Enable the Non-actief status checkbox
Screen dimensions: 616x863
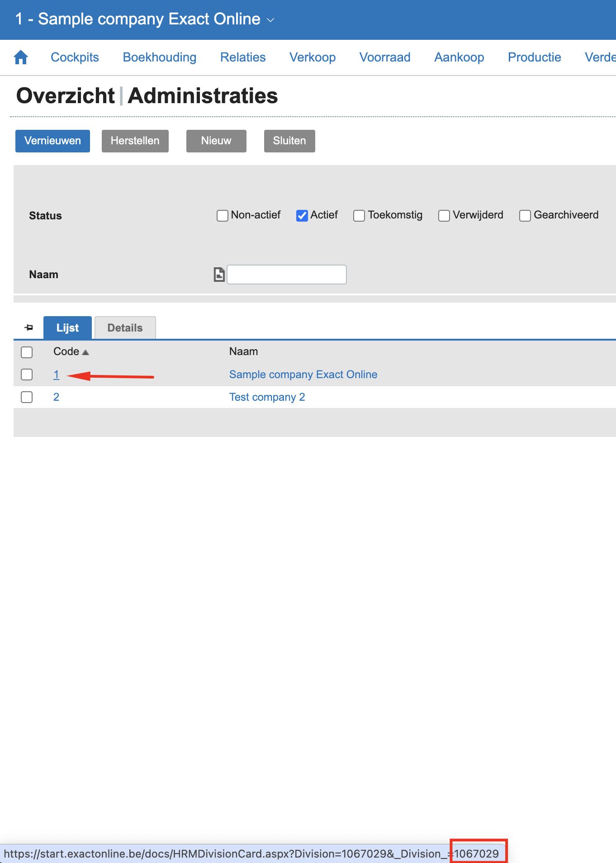pos(223,216)
